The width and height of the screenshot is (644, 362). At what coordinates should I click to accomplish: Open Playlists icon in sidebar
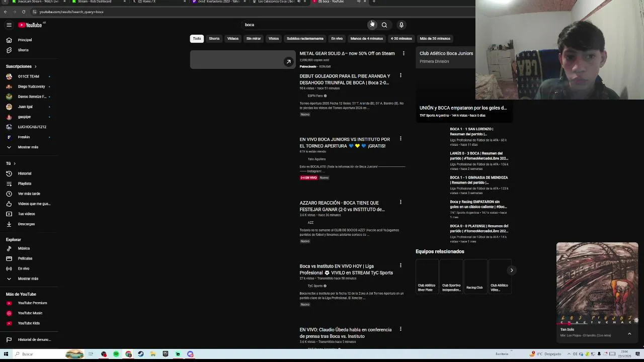(9, 184)
